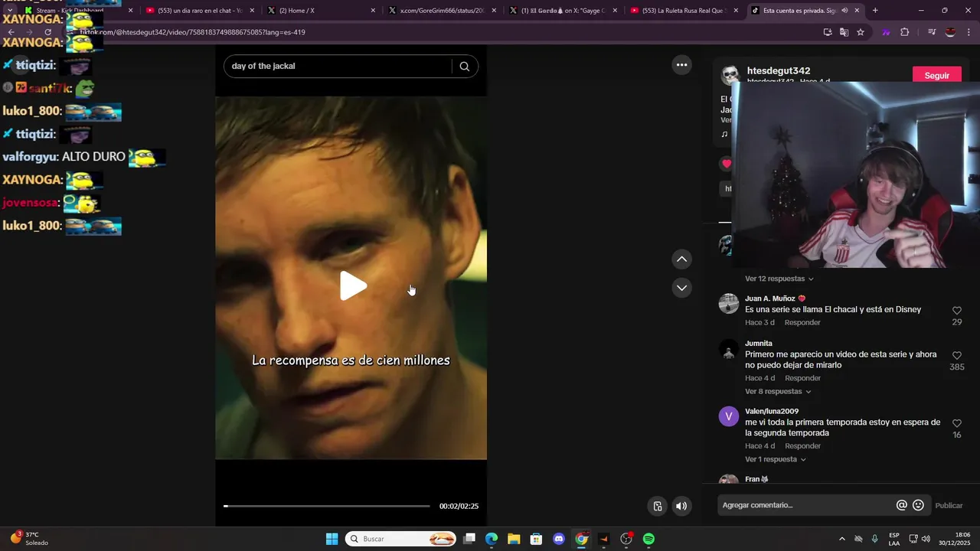Viewport: 980px width, 551px height.
Task: Click the search magnifier icon
Action: (x=464, y=66)
